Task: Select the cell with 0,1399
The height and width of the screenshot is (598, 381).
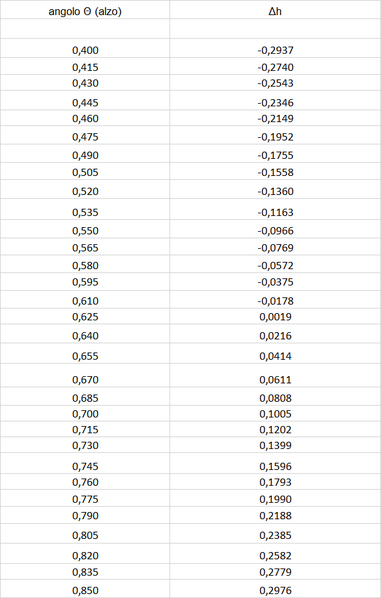Action: 275,445
